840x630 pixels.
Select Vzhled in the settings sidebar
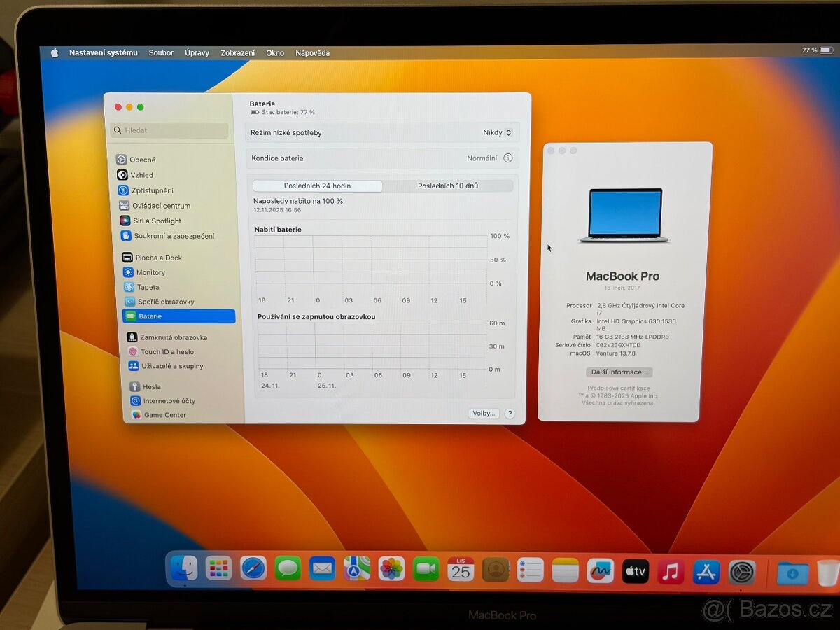pyautogui.click(x=142, y=175)
